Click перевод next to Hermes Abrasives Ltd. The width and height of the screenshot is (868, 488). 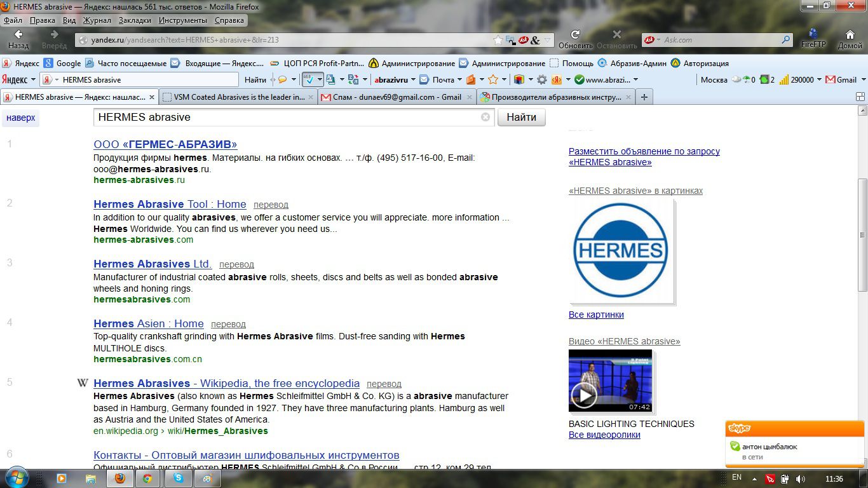point(236,264)
